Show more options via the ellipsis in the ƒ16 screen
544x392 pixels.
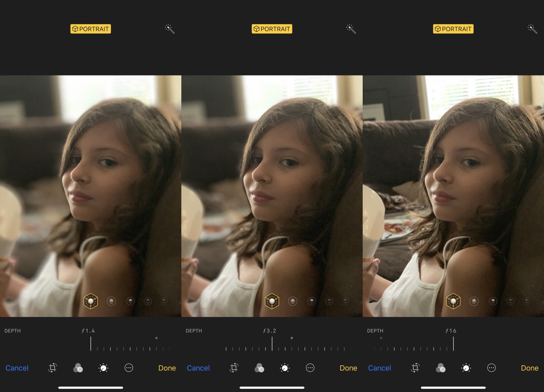491,368
